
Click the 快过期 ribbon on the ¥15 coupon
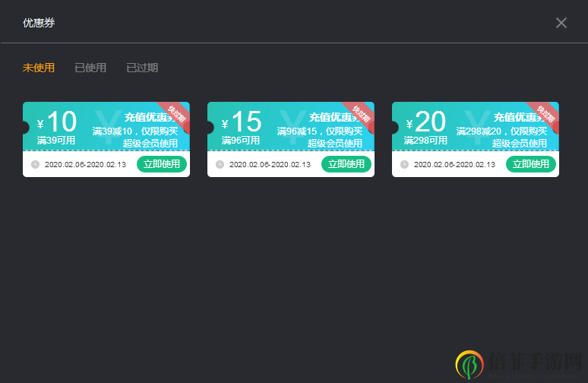pos(360,114)
